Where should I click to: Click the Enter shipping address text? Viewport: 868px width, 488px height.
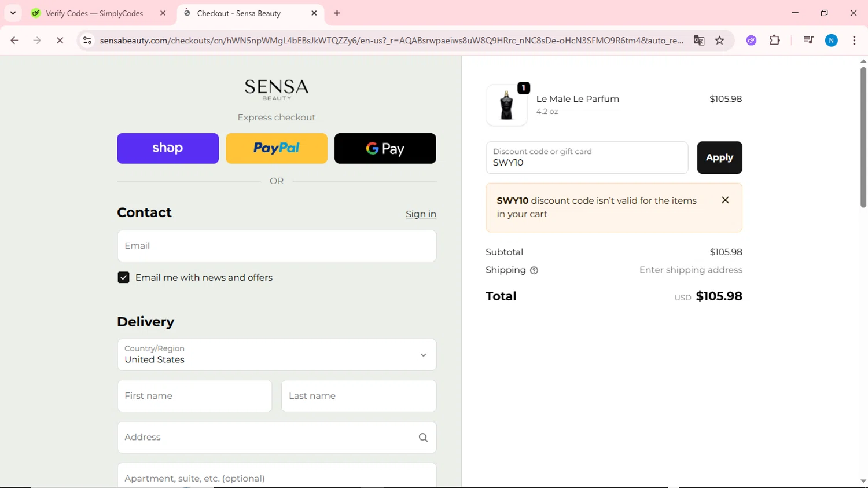[691, 270]
